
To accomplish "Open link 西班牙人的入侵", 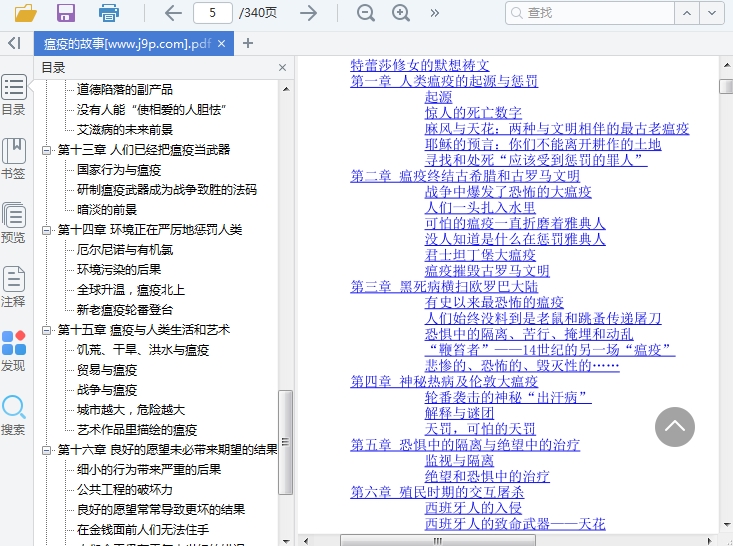I will (473, 508).
